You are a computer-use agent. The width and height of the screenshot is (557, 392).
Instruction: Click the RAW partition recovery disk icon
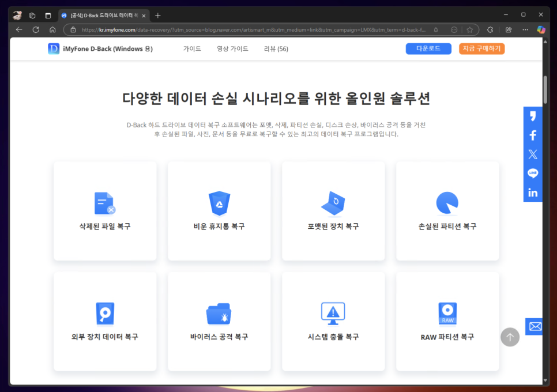click(447, 314)
